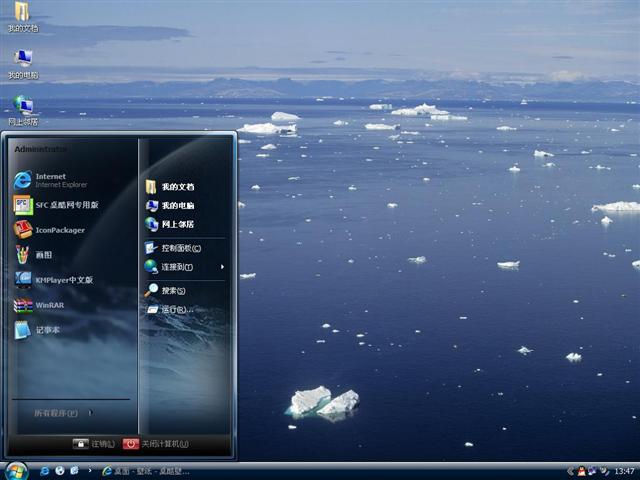
Task: Launch Internet Explorer from quick launch
Action: tap(44, 471)
